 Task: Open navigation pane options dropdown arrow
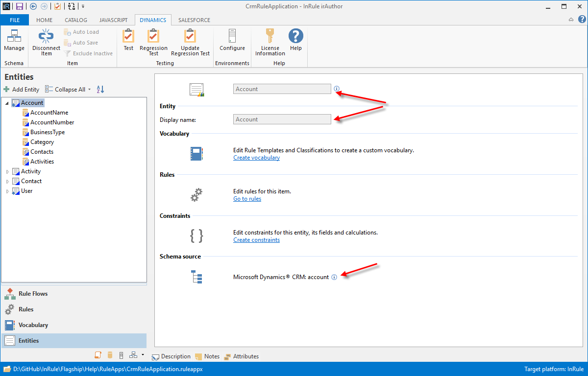[143, 354]
